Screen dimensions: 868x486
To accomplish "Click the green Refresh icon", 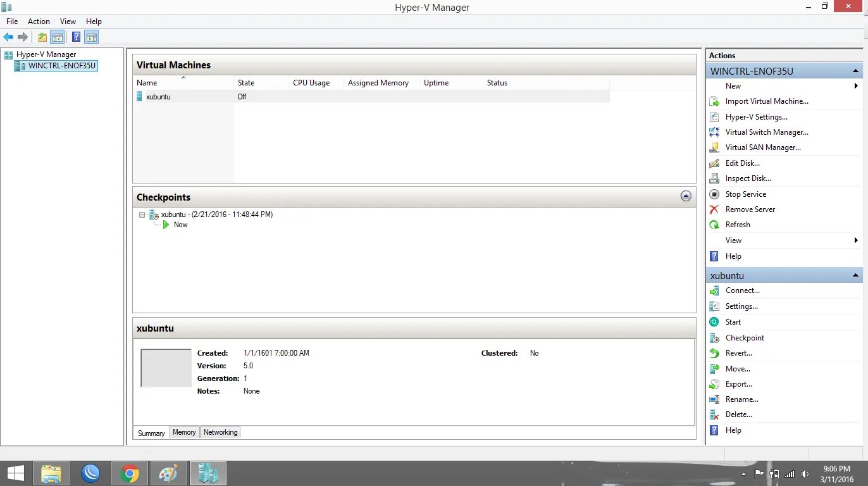I will coord(714,225).
